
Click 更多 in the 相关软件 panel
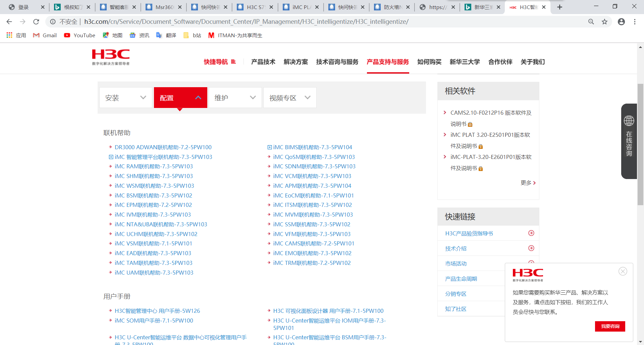[x=528, y=183]
